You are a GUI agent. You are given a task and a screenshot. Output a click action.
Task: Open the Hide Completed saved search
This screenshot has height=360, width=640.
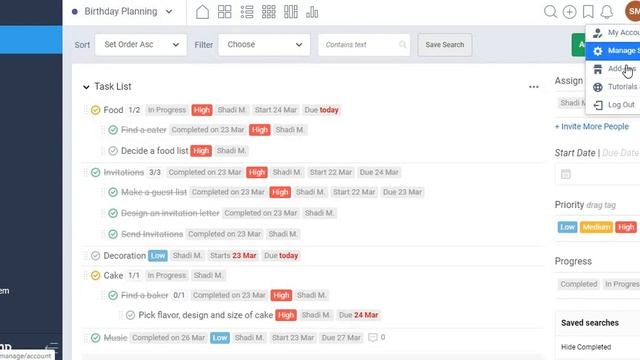586,347
